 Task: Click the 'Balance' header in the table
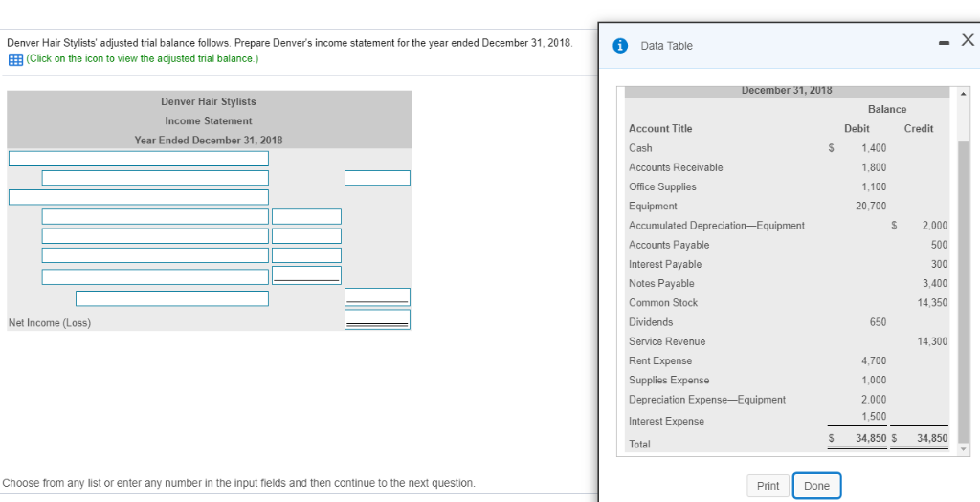coord(887,109)
